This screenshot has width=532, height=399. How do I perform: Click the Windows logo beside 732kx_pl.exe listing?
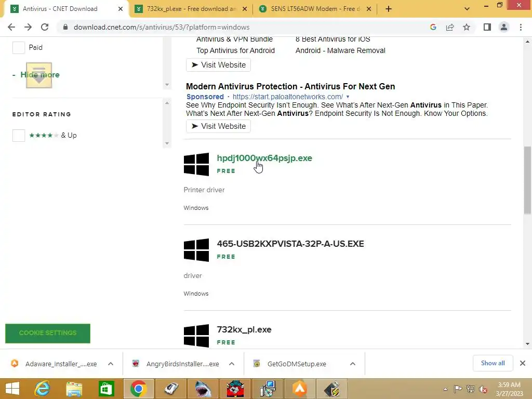[196, 336]
